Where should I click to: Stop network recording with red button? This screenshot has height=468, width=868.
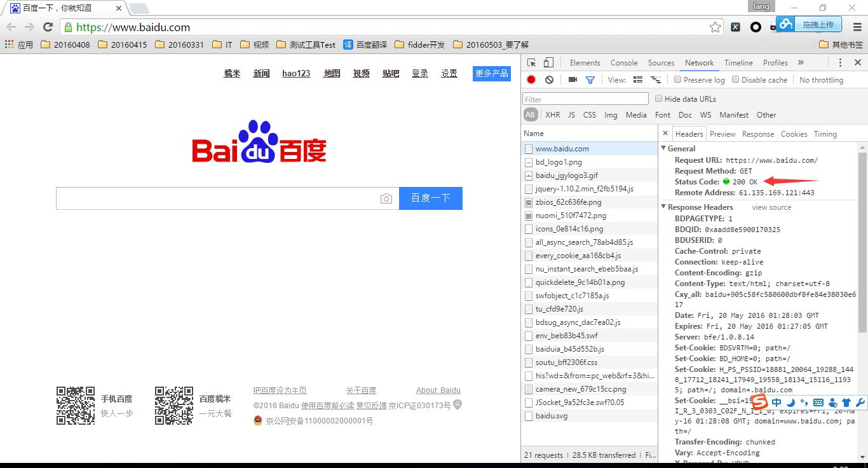point(531,79)
